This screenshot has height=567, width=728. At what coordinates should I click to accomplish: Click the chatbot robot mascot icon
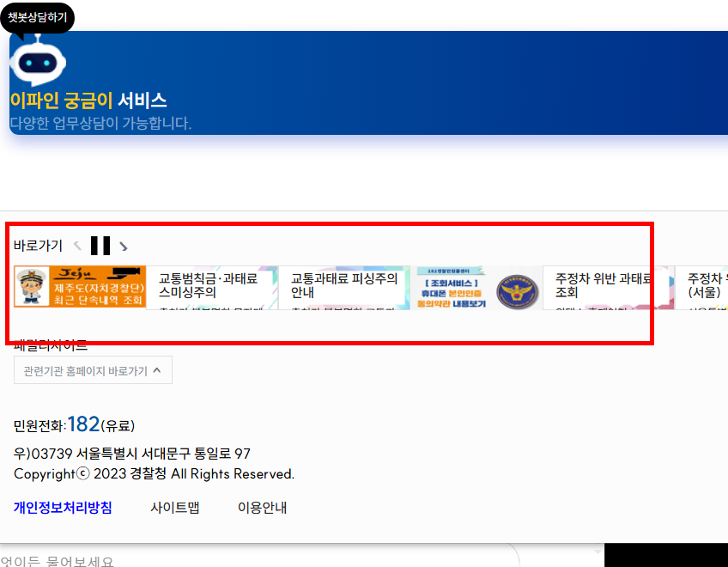[36, 61]
